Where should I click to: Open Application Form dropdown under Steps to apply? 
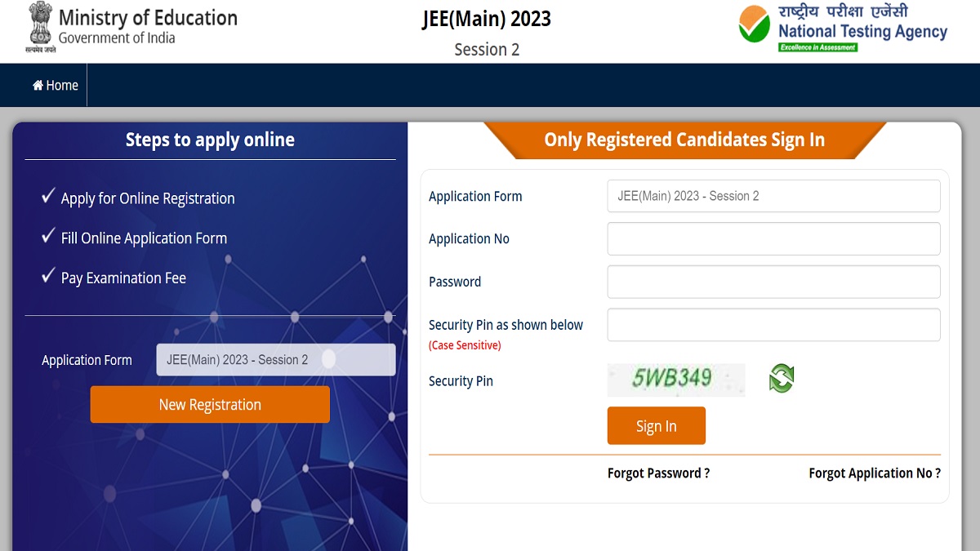tap(276, 360)
